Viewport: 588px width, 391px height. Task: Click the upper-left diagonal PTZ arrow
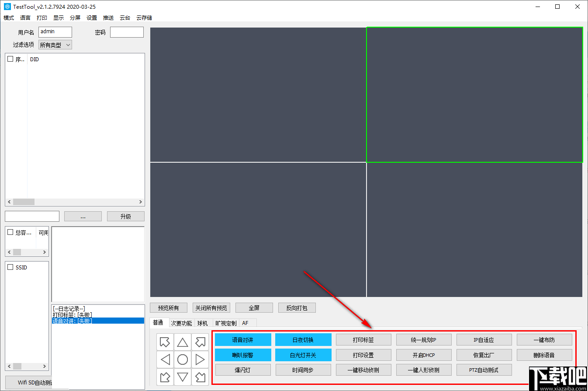(165, 342)
